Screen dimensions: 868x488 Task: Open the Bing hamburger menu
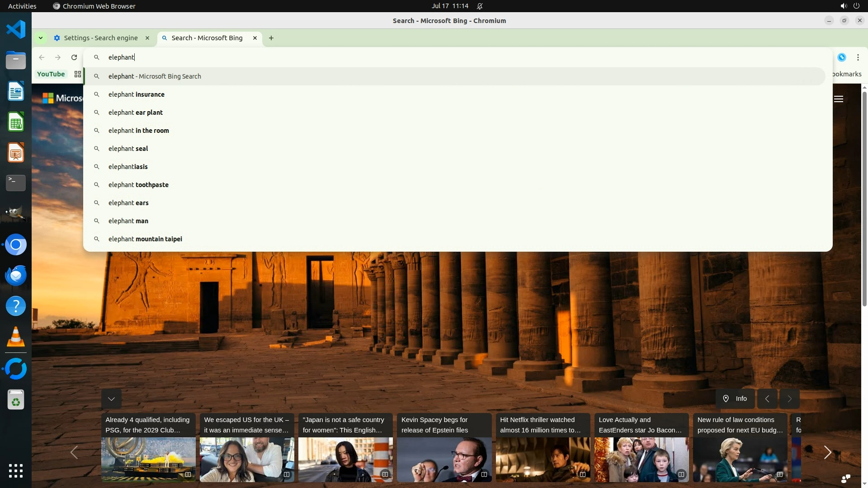(838, 99)
